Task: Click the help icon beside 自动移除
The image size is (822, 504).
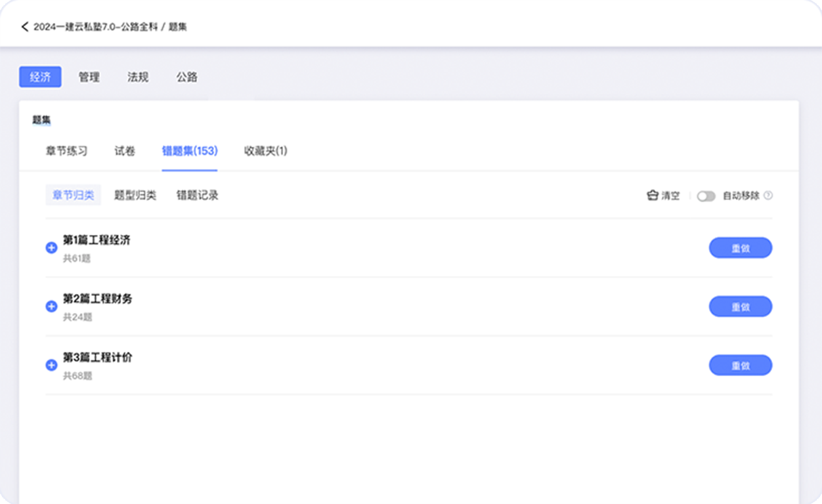Action: pyautogui.click(x=768, y=196)
